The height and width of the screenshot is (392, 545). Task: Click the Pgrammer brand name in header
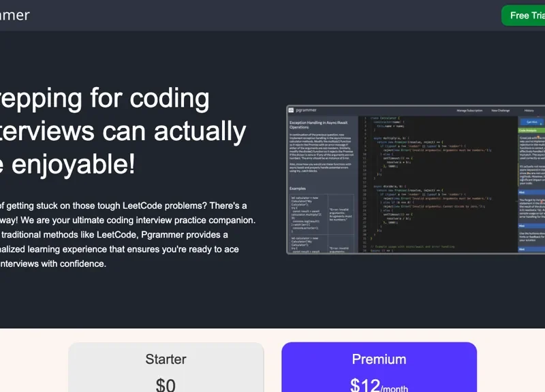(15, 15)
